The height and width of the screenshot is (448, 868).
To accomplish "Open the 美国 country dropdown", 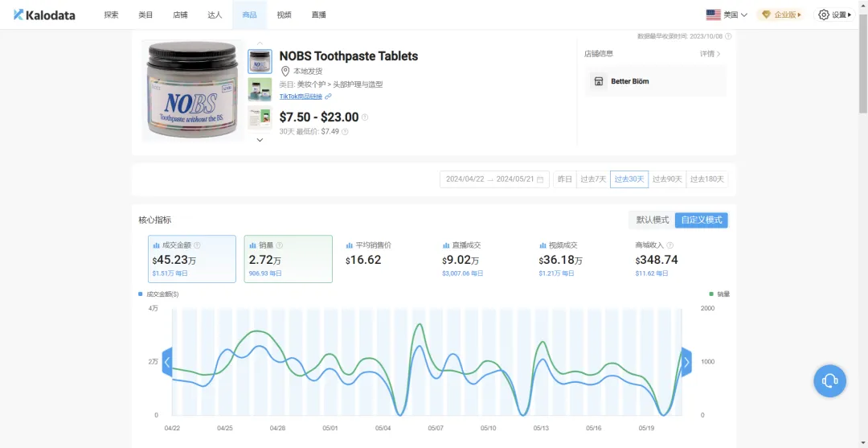I will (726, 14).
